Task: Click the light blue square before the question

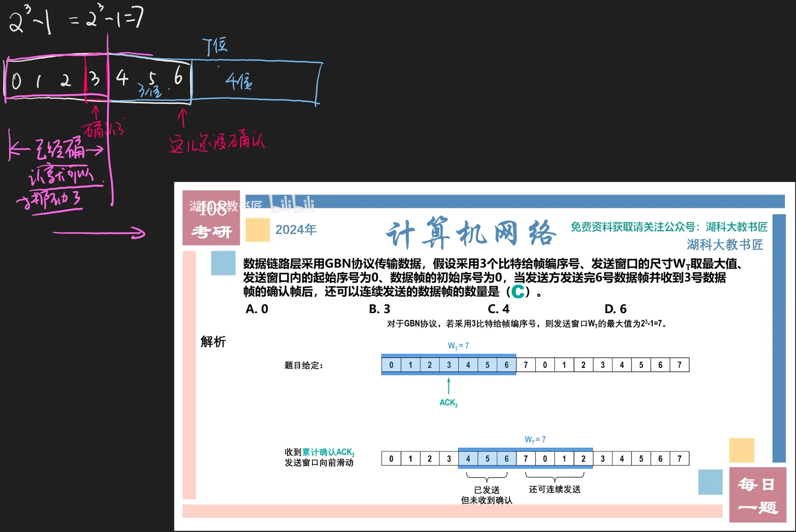Action: [x=223, y=263]
